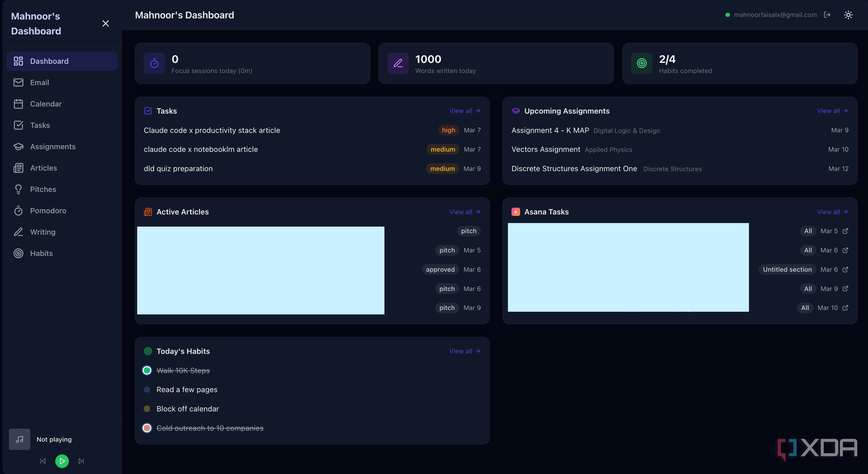View all Today's Habits
Screen dimensions: 868x474
coord(465,351)
